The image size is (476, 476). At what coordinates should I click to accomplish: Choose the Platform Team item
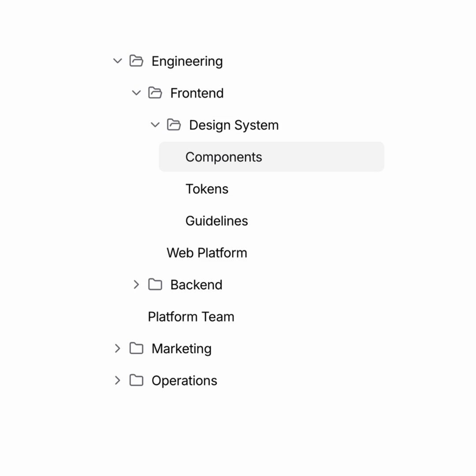[x=191, y=316]
